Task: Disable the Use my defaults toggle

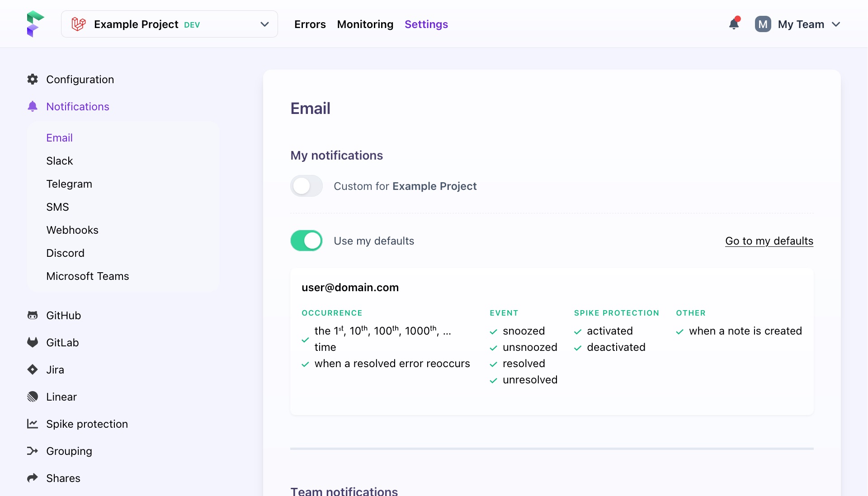Action: tap(306, 241)
